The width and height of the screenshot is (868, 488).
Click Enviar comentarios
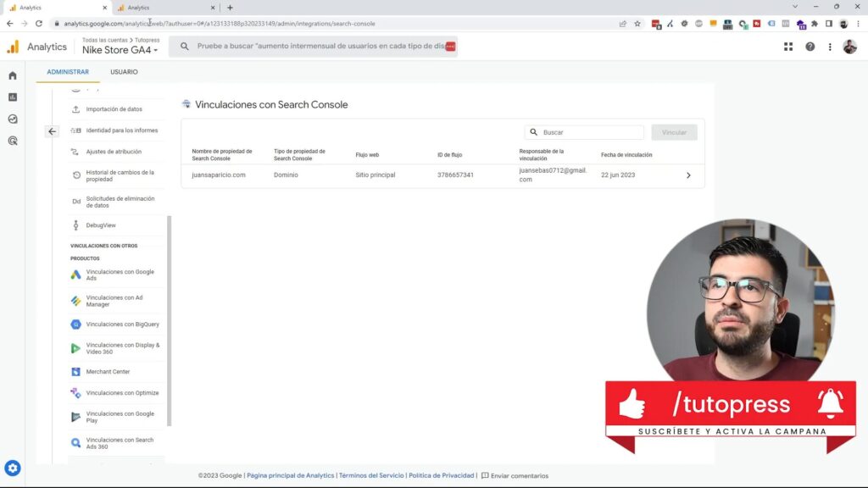(515, 476)
